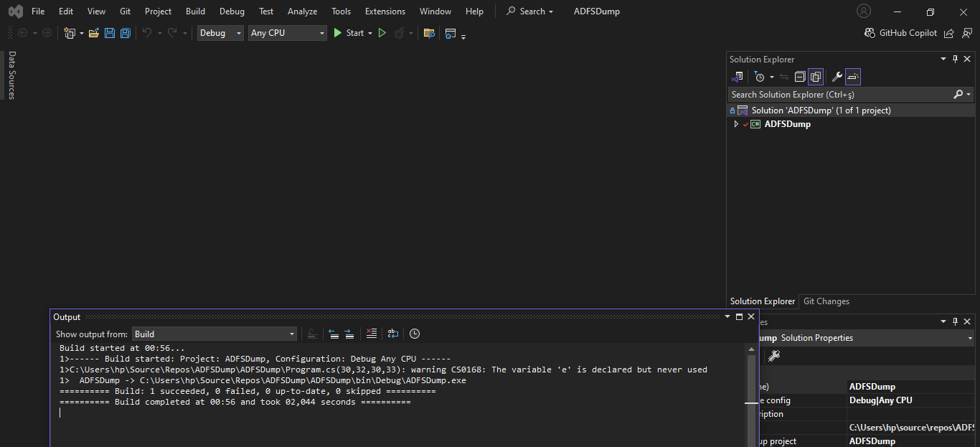Viewport: 980px width, 447px height.
Task: Click the Undo arrow icon
Action: point(147,33)
